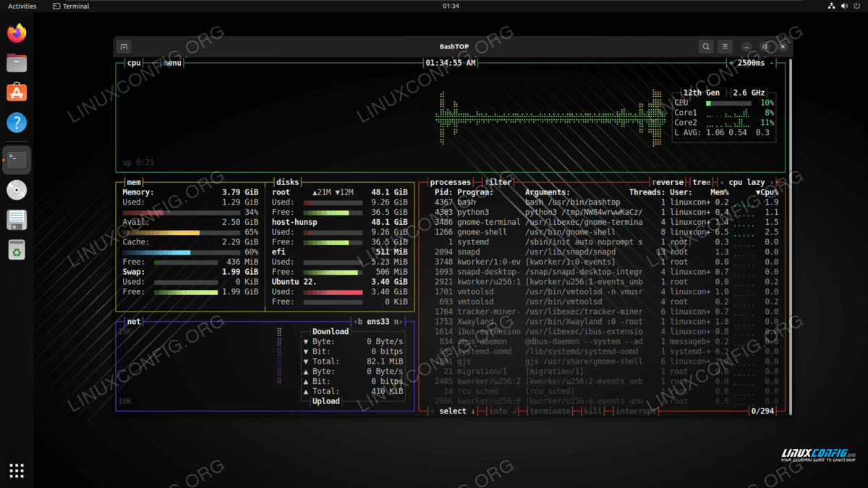Open the Trash in the dock

tap(17, 250)
